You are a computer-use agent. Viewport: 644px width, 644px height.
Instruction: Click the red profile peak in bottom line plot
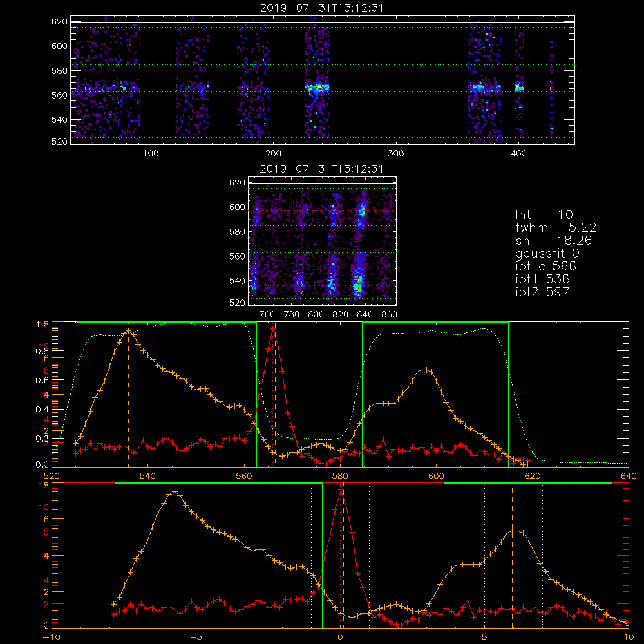tap(341, 489)
